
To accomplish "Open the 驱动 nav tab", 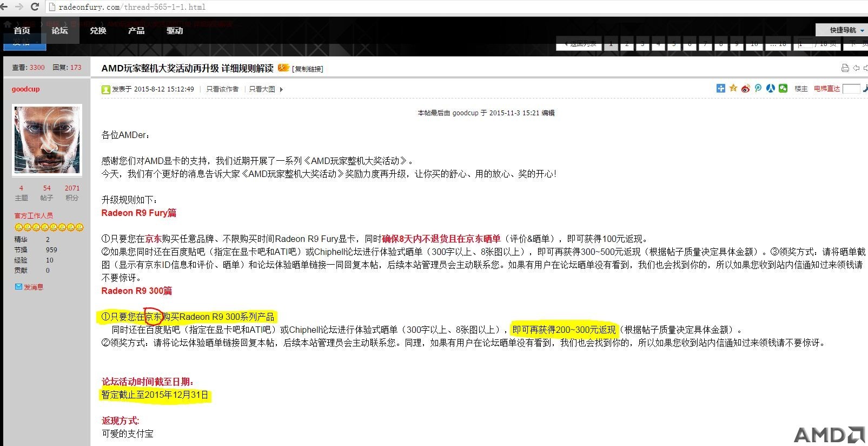I will pyautogui.click(x=175, y=31).
